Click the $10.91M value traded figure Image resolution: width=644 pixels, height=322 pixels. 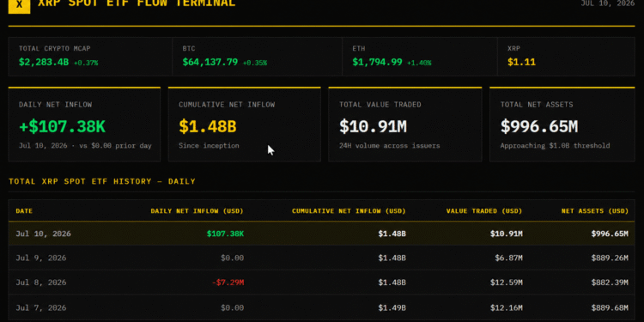(x=373, y=127)
